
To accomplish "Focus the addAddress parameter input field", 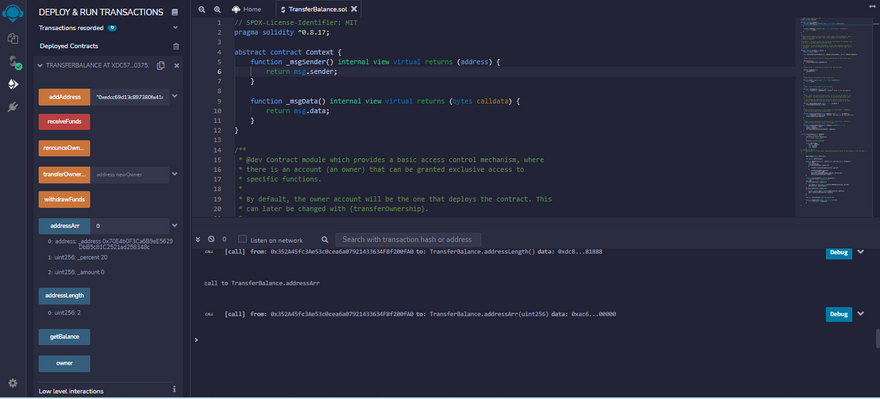I will click(x=130, y=97).
